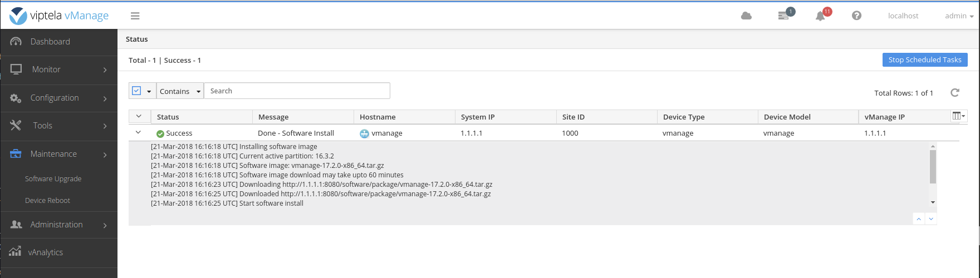980x278 pixels.
Task: Click the help question mark icon
Action: click(856, 16)
